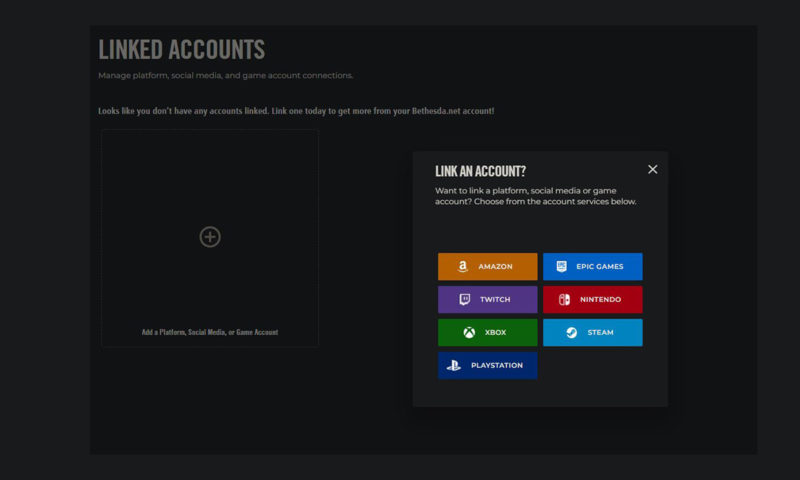800x480 pixels.
Task: Click the plus icon to add an account
Action: pyautogui.click(x=210, y=237)
